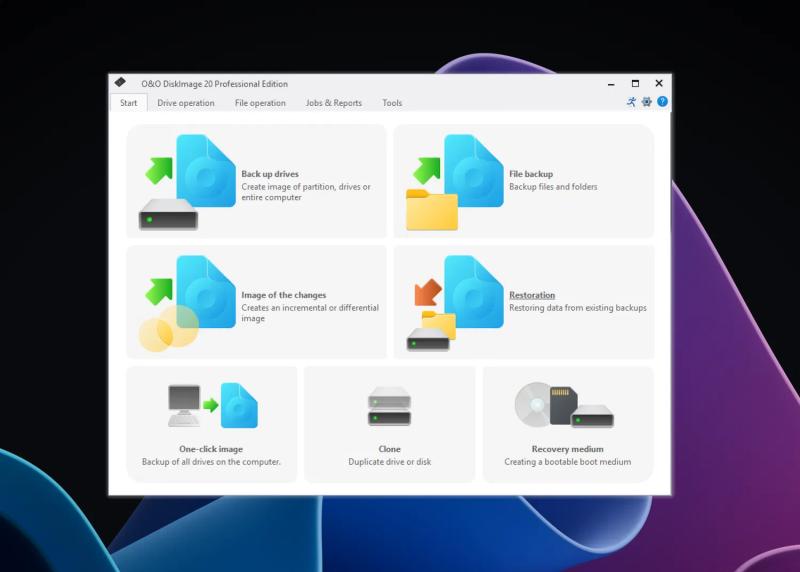Select the One-click image title
This screenshot has height=572, width=800.
(x=211, y=449)
